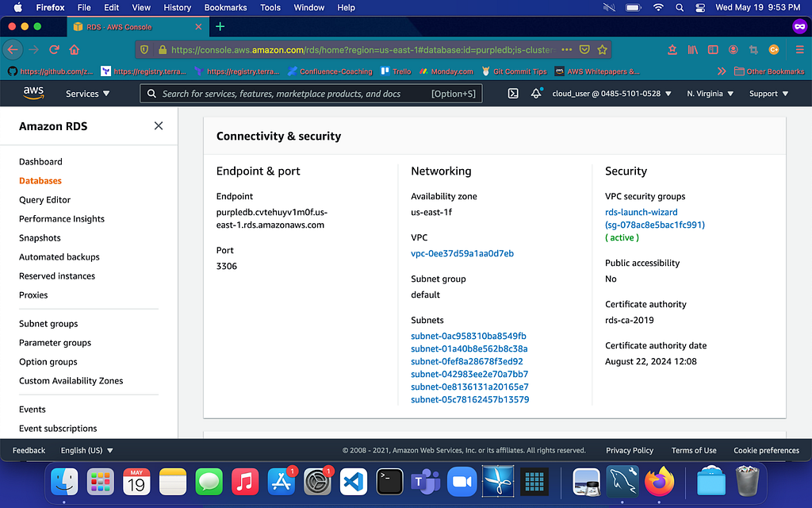This screenshot has width=812, height=508.
Task: Show more bookmarks chevron
Action: pos(722,71)
